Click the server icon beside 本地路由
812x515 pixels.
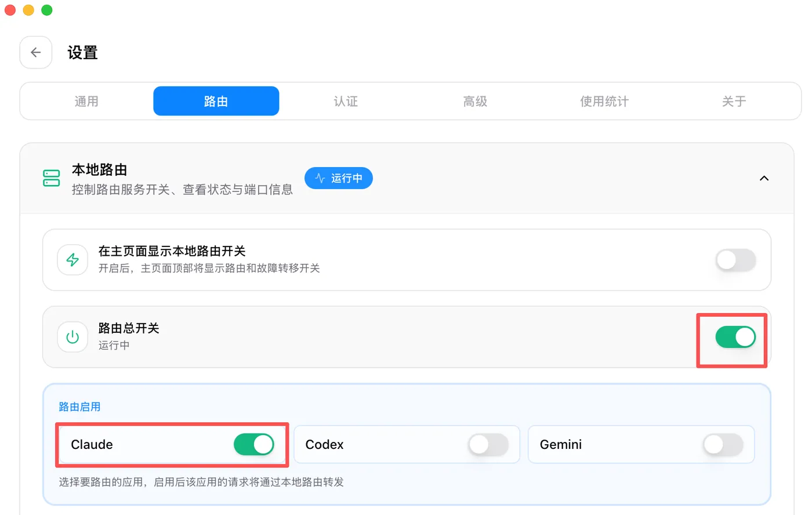[x=52, y=178]
